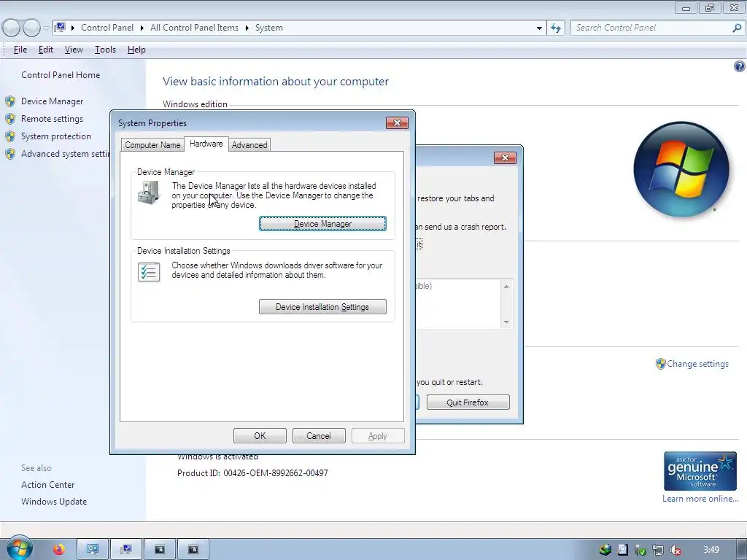Viewport: 747px width, 560px height.
Task: Expand the arrow before Control Panel breadcrumb
Action: tap(73, 28)
